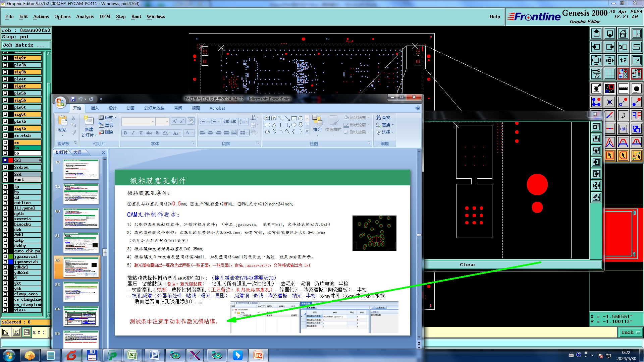
Task: Switch to the 插入 ribbon tab
Action: coord(95,108)
